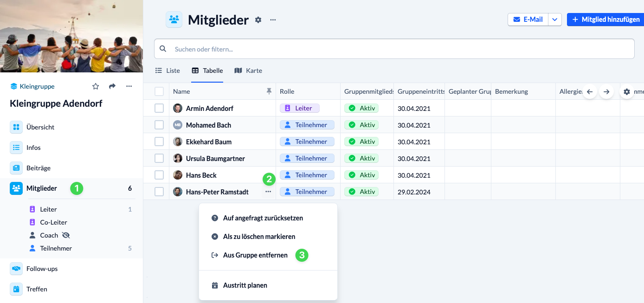Check the row checkbox for Armin Adendorf

[x=159, y=108]
